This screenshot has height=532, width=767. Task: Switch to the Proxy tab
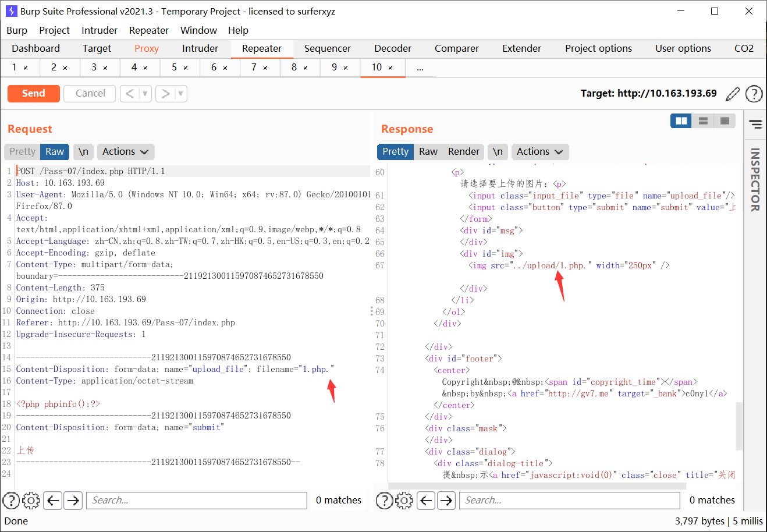click(147, 49)
